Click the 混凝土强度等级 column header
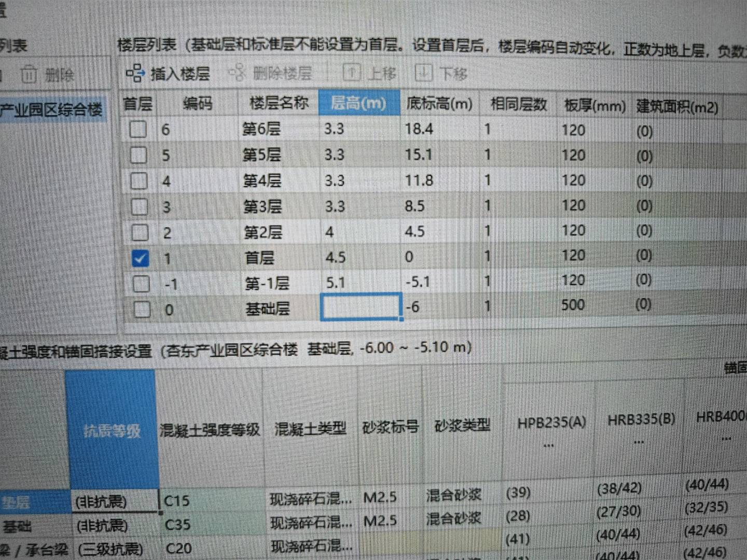Screen dimensions: 747x560 (x=209, y=430)
